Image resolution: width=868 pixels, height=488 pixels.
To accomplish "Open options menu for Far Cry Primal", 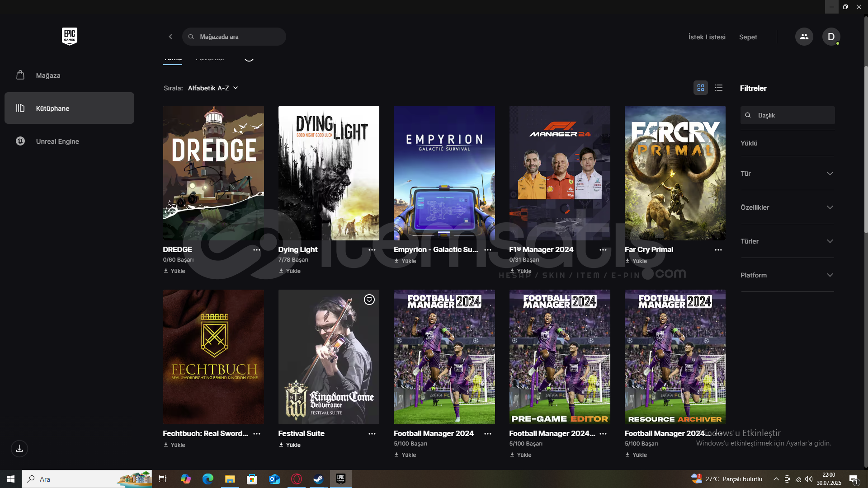I will click(718, 250).
